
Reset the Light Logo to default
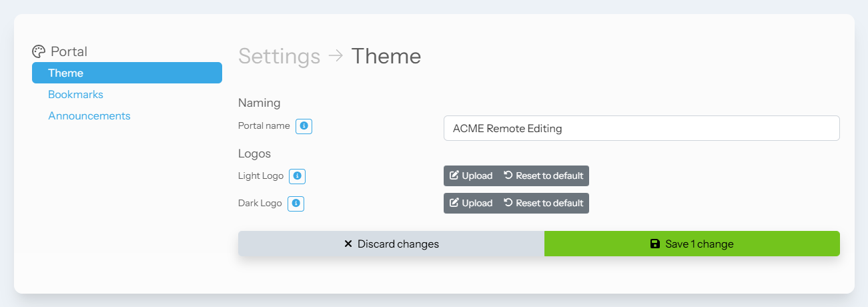pyautogui.click(x=543, y=176)
